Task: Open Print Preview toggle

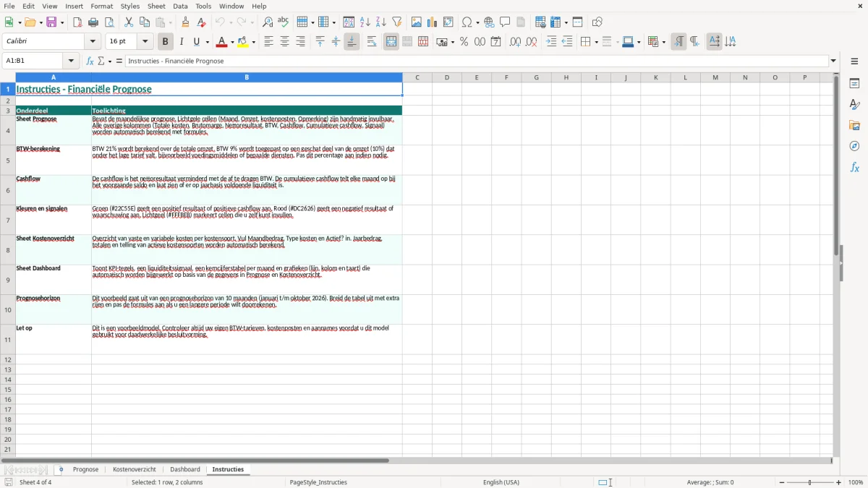Action: 109,22
